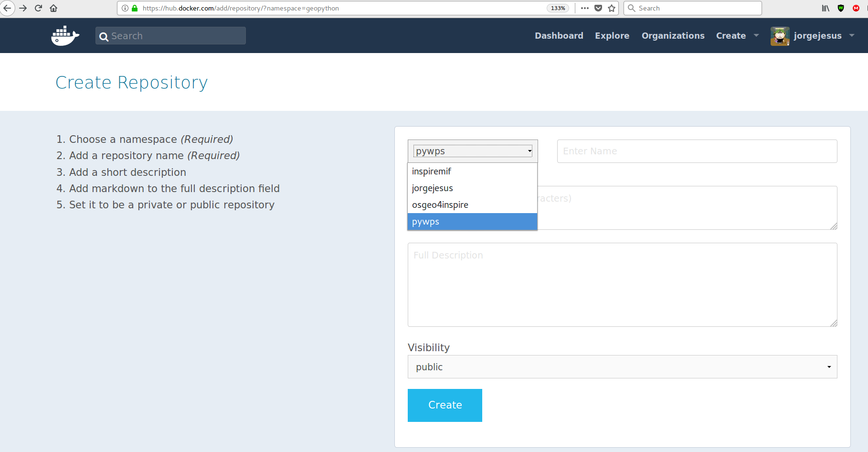Screen dimensions: 868x452
Task: Click the Create Repository heading
Action: [x=132, y=83]
